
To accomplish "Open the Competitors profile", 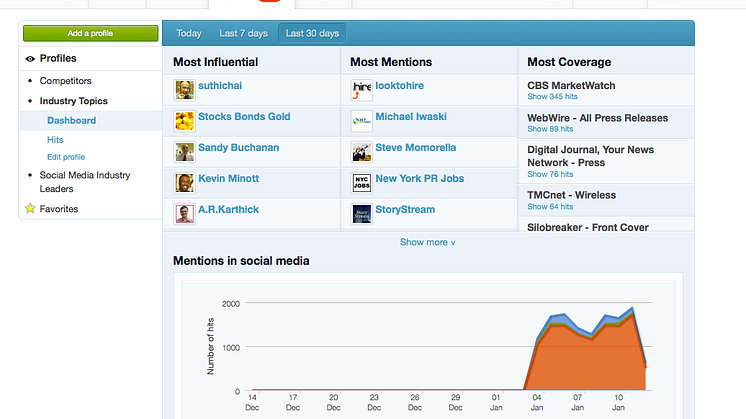I will tap(66, 81).
